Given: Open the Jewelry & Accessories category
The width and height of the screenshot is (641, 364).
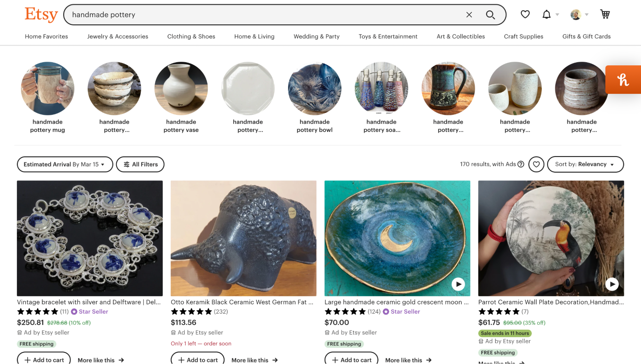Looking at the screenshot, I should (x=118, y=37).
